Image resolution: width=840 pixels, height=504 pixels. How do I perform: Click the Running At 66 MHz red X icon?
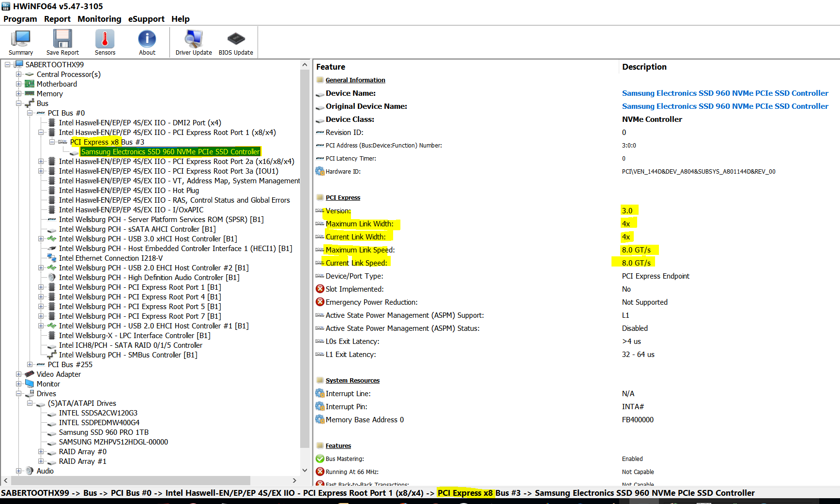(x=320, y=472)
